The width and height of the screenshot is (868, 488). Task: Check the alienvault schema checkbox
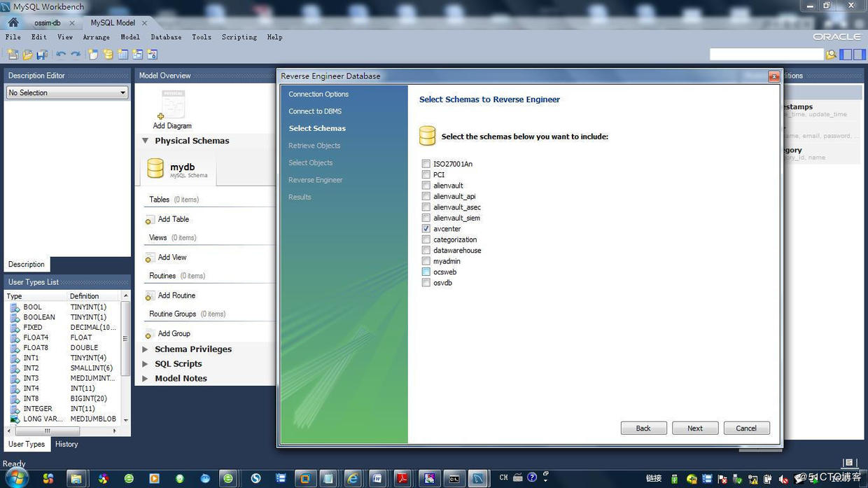[x=426, y=186]
